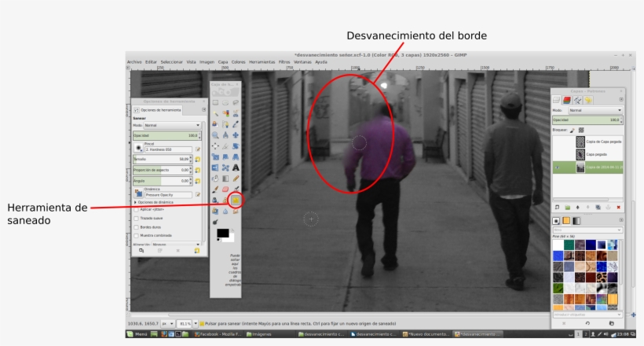Open the Channels tab in dock
Viewport: 644px width, 346px height.
[x=567, y=100]
